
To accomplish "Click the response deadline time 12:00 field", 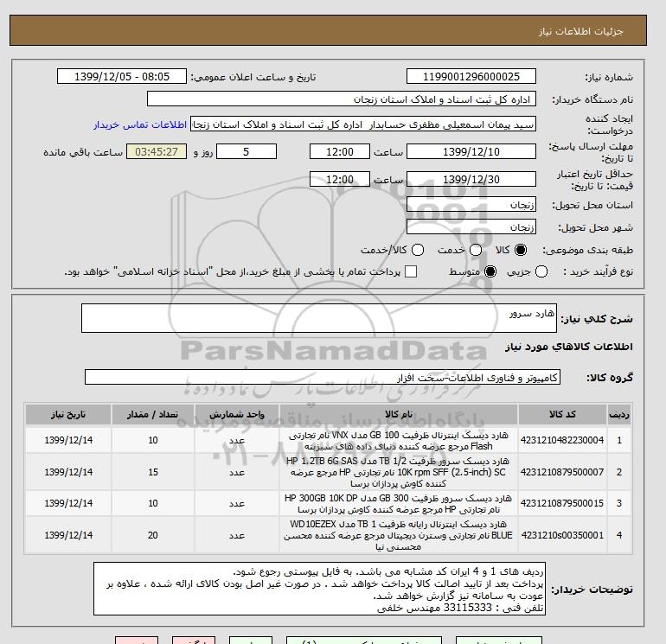I will point(340,151).
